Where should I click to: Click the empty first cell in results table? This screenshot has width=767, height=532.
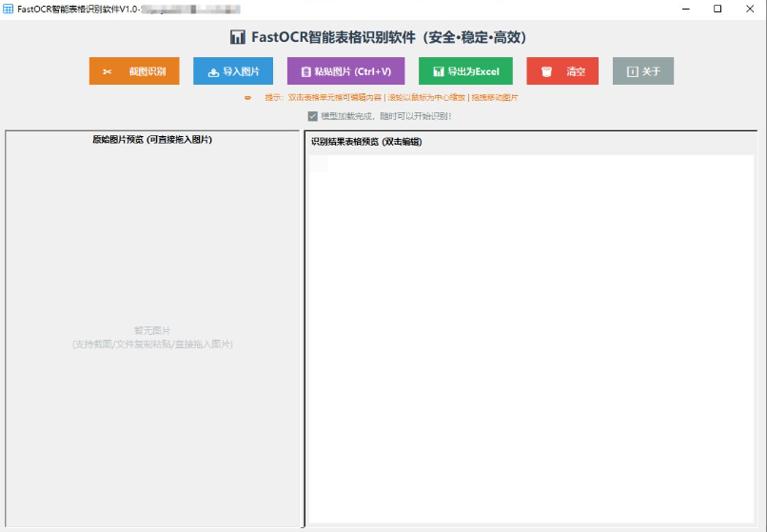pyautogui.click(x=319, y=164)
